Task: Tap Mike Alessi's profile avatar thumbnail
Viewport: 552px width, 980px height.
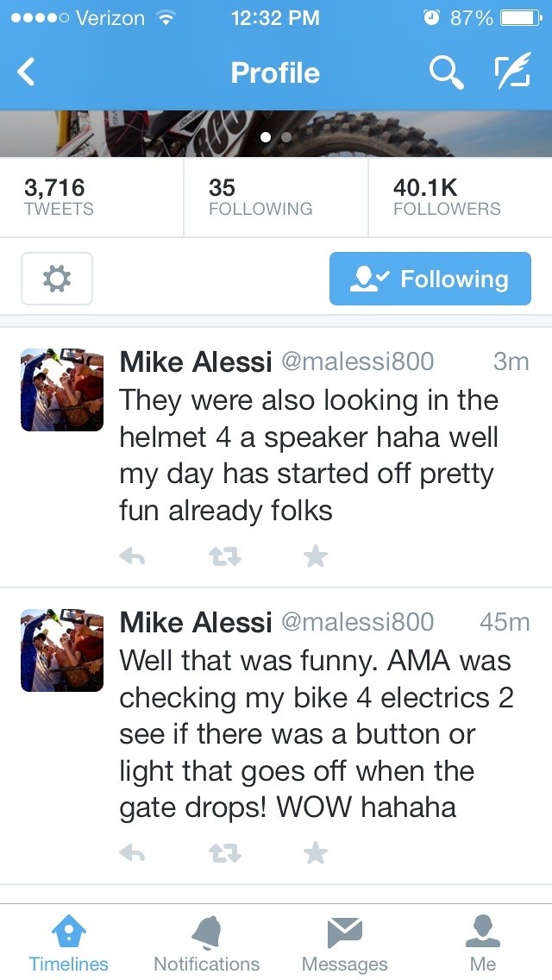Action: coord(61,390)
